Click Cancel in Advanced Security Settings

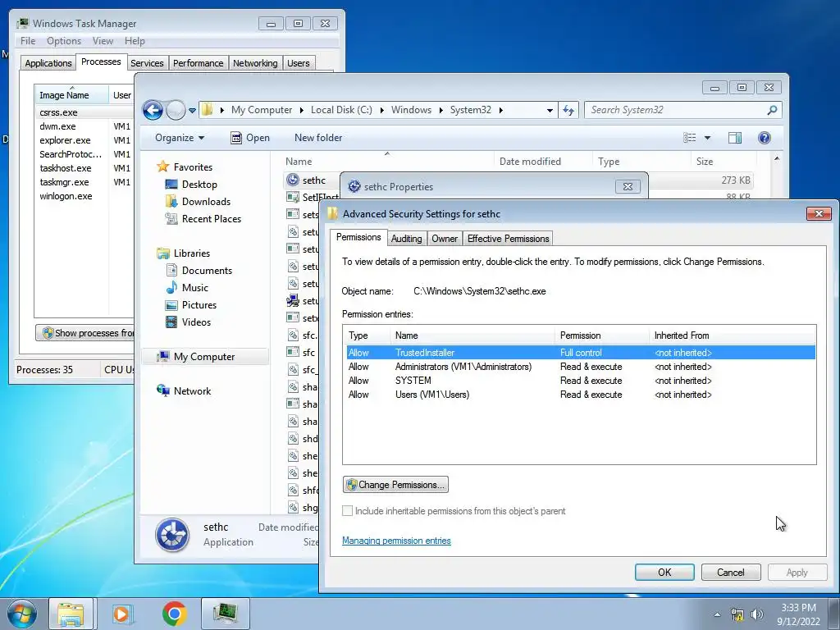point(731,572)
